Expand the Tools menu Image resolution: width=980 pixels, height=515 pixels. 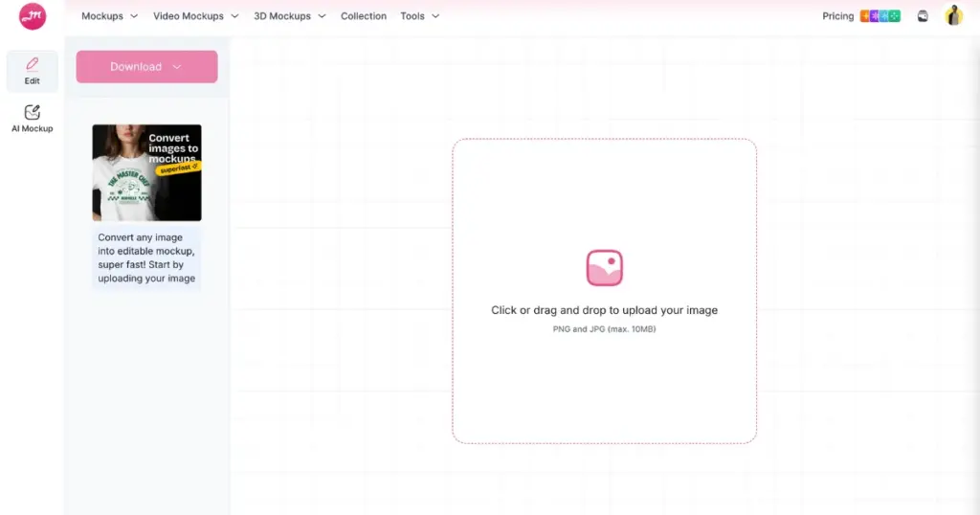tap(419, 16)
